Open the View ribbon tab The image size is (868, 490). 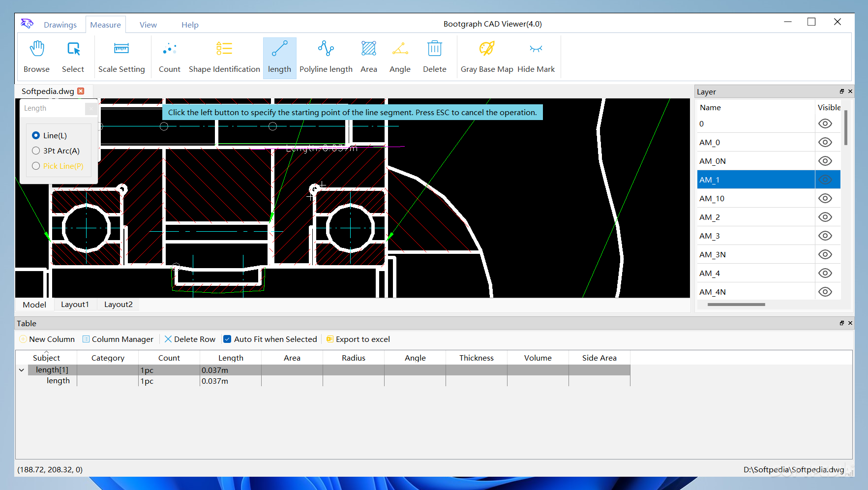coord(148,25)
